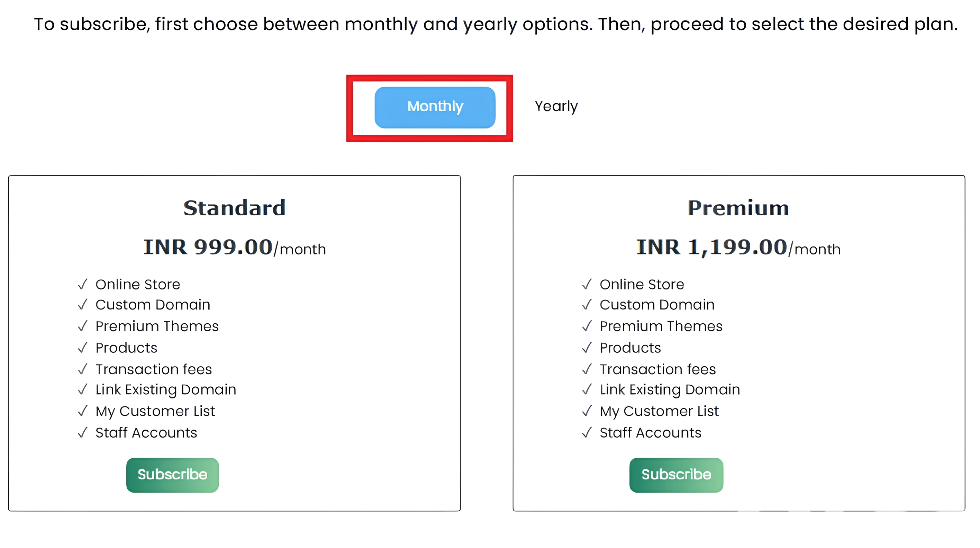The width and height of the screenshot is (980, 548).
Task: Click Staff Accounts text in Premium plan
Action: [650, 433]
